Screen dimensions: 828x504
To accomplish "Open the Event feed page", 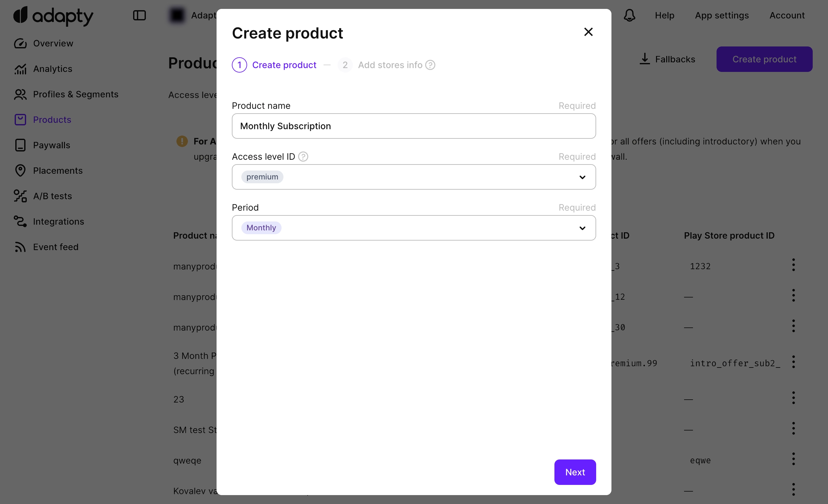I will coord(55,247).
